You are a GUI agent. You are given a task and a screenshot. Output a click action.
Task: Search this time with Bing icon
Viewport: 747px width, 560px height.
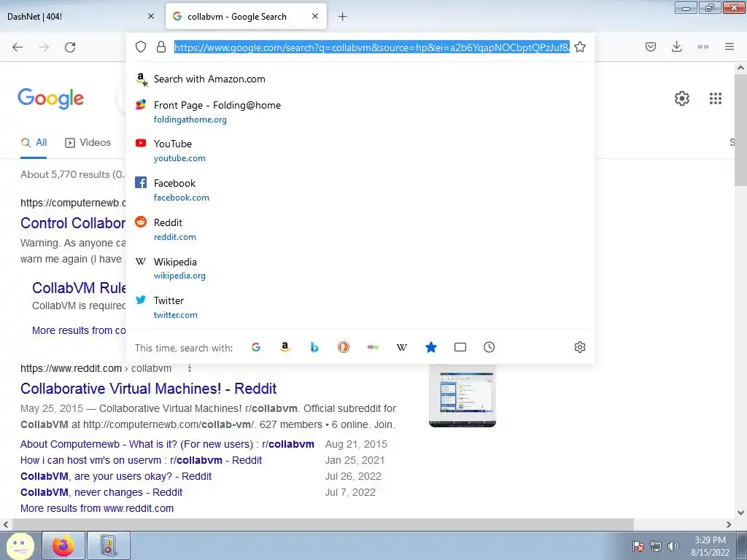(314, 347)
